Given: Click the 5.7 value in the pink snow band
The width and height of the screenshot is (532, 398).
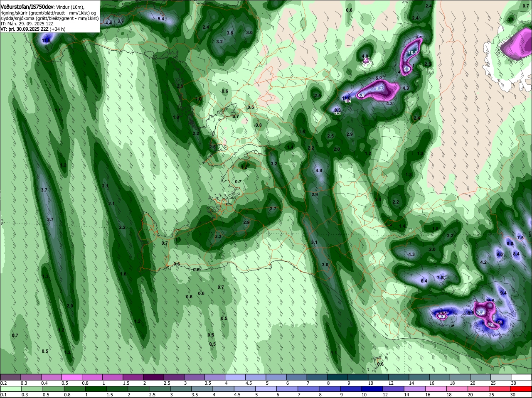Looking at the screenshot, I should point(379,88).
